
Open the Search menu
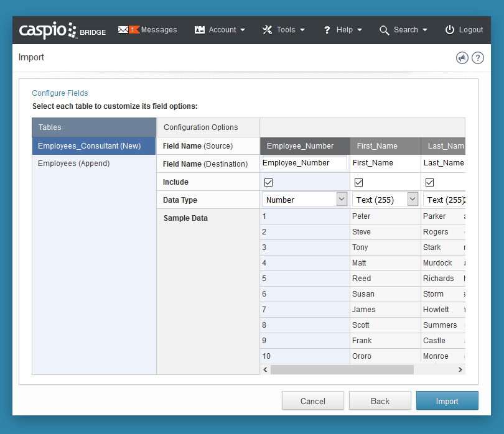403,30
